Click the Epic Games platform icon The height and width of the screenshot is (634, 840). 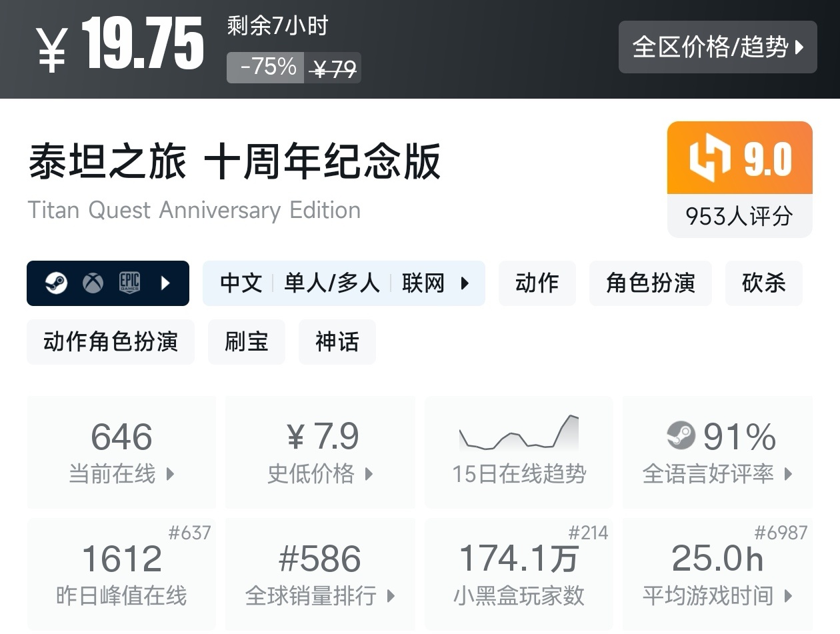(129, 283)
